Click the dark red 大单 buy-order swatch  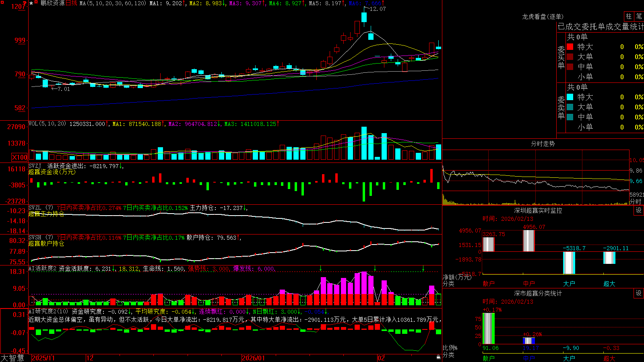(x=570, y=57)
